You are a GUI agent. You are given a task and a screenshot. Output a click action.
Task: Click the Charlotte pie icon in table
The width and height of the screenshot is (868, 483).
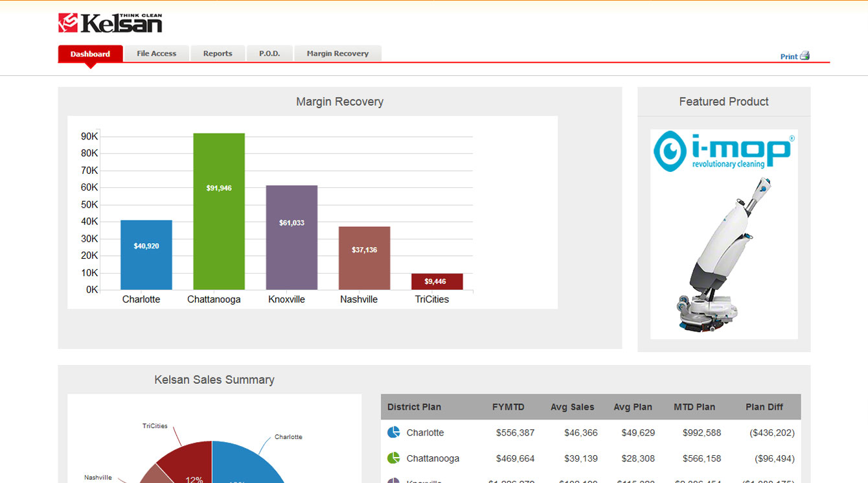[x=393, y=432]
